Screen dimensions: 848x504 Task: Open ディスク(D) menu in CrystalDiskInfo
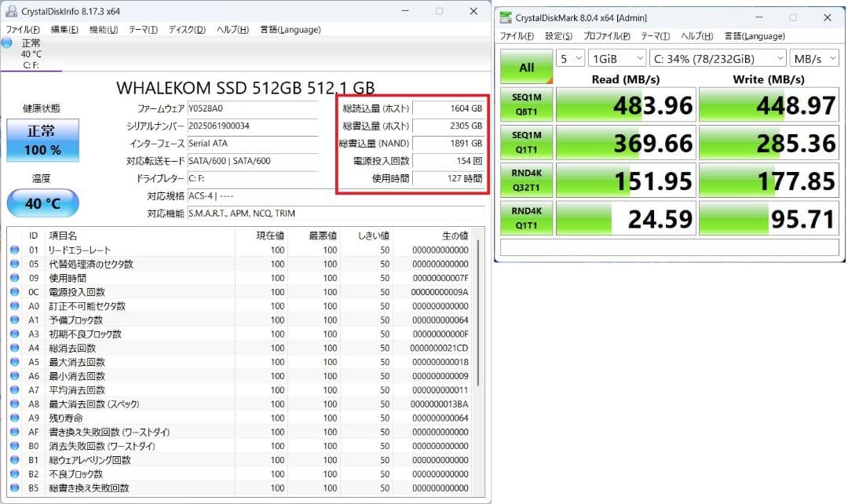point(187,30)
